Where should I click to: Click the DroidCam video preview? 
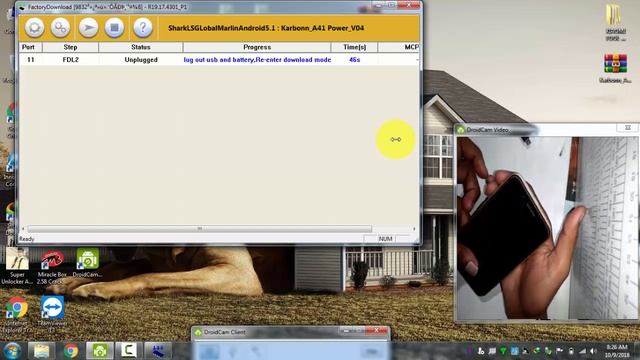(x=547, y=228)
